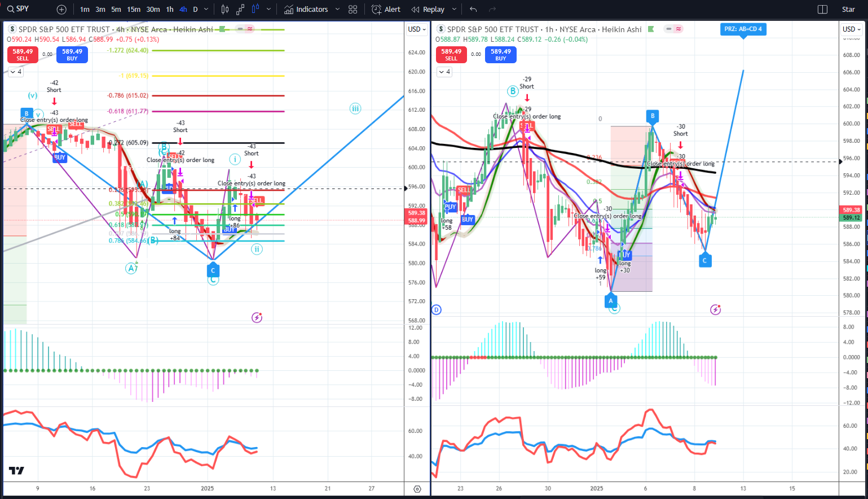Click the lightning event marker on 4h chart
The image size is (868, 499).
257,317
